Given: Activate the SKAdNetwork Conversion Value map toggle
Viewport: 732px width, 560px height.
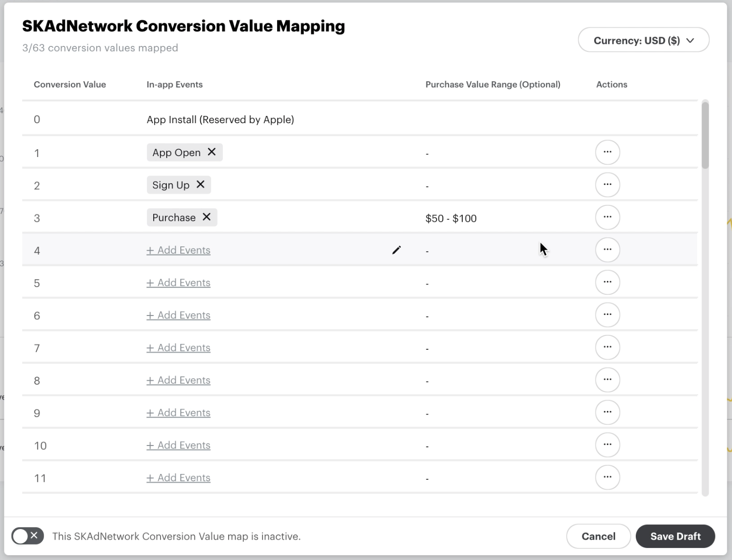Looking at the screenshot, I should coord(27,536).
